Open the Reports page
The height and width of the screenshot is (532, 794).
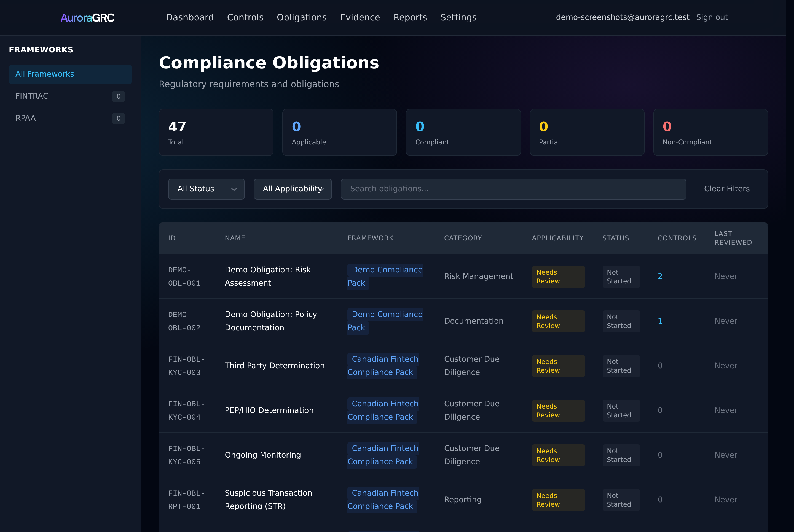[x=410, y=17]
